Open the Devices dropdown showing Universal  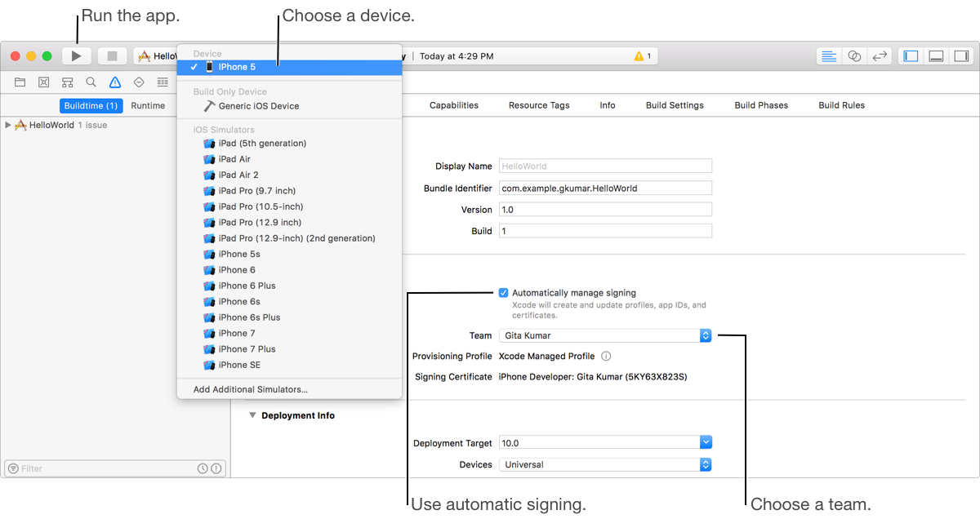[x=605, y=464]
